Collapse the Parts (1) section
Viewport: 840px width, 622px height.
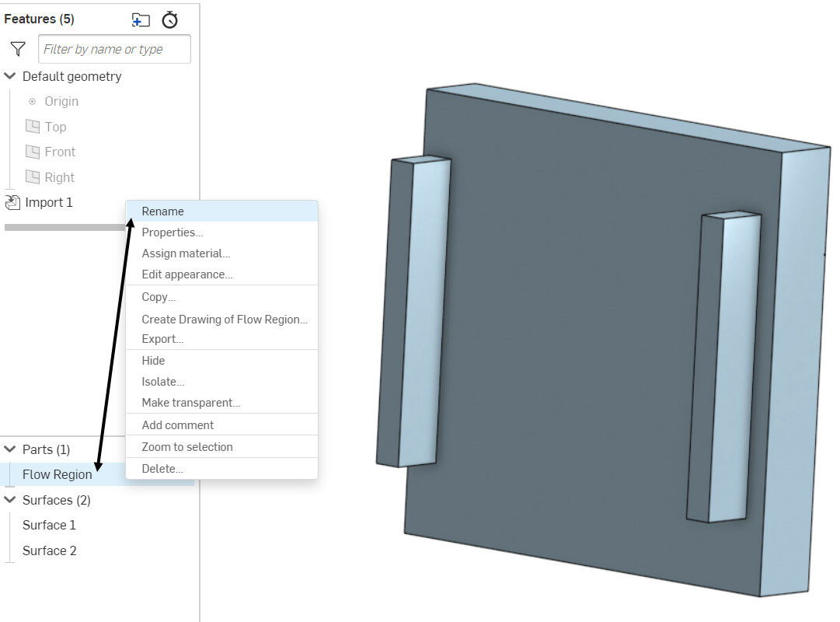pyautogui.click(x=9, y=449)
